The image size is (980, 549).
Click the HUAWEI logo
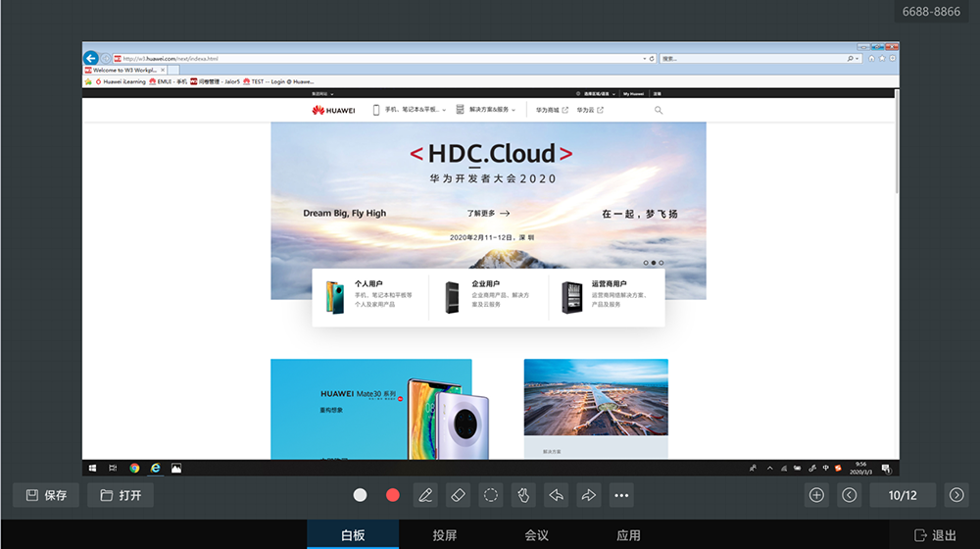(x=334, y=110)
